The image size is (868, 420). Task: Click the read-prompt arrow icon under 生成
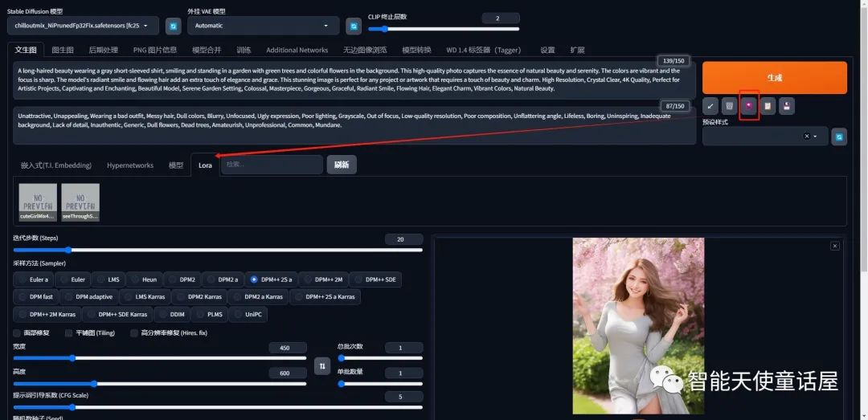710,106
